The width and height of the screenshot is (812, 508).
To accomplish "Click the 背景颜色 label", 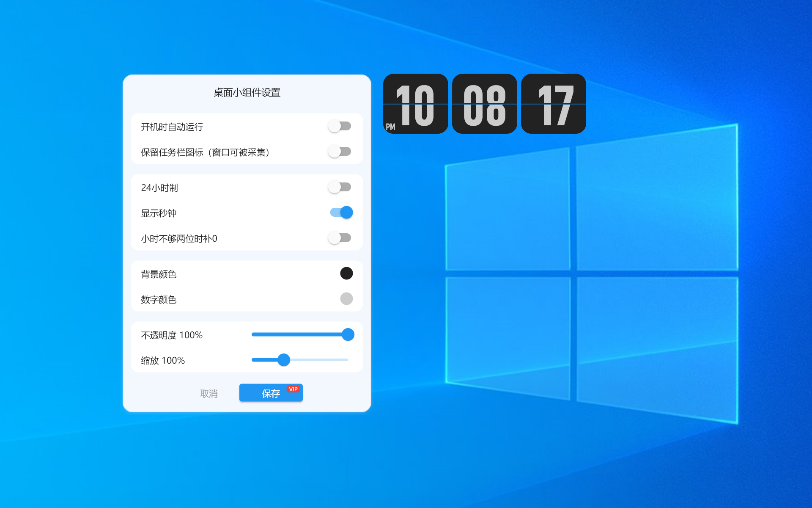I will coord(159,274).
